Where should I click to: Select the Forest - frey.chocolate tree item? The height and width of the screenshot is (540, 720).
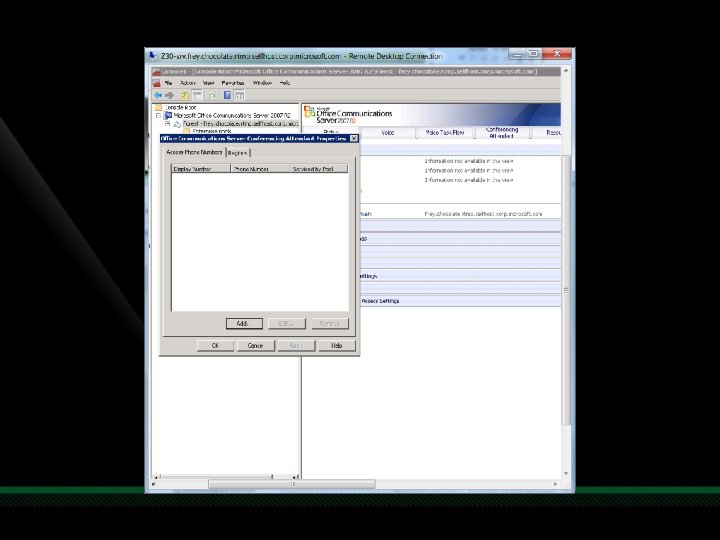coord(241,124)
